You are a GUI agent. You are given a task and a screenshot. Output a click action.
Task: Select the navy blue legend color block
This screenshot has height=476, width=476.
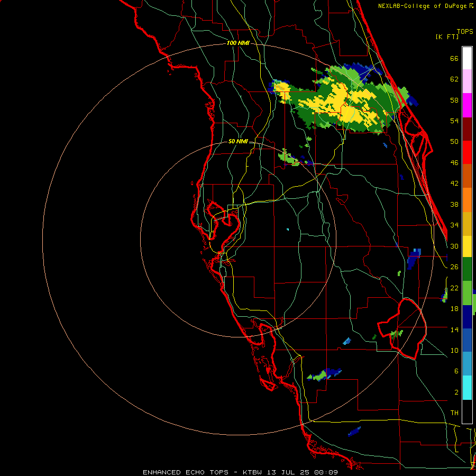pyautogui.click(x=467, y=317)
